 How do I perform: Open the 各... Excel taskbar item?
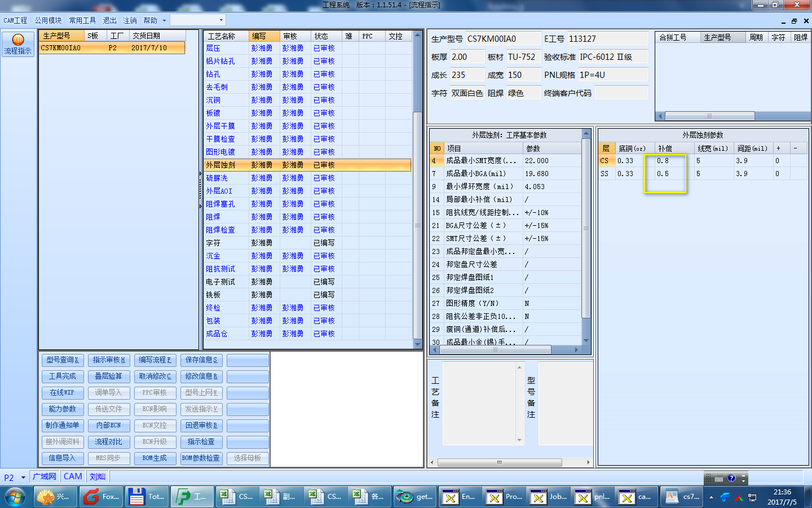[369, 497]
